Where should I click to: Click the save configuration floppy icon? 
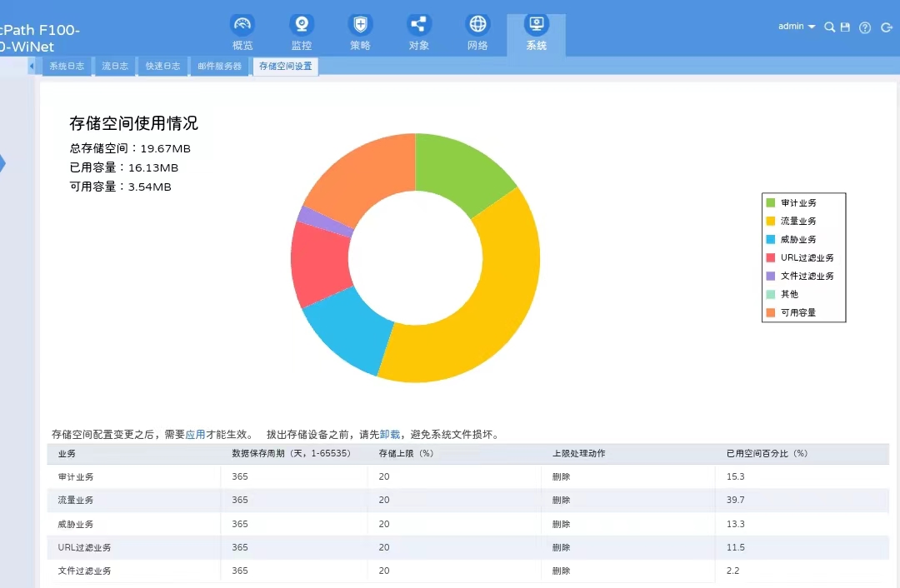click(x=845, y=27)
